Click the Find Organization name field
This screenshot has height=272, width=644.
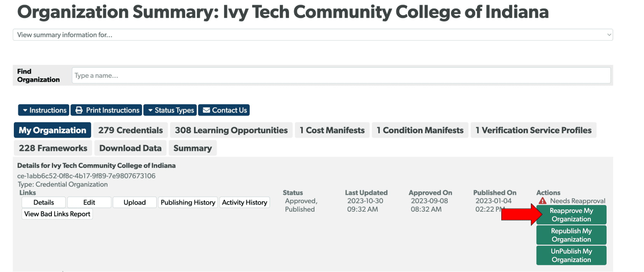pyautogui.click(x=341, y=76)
